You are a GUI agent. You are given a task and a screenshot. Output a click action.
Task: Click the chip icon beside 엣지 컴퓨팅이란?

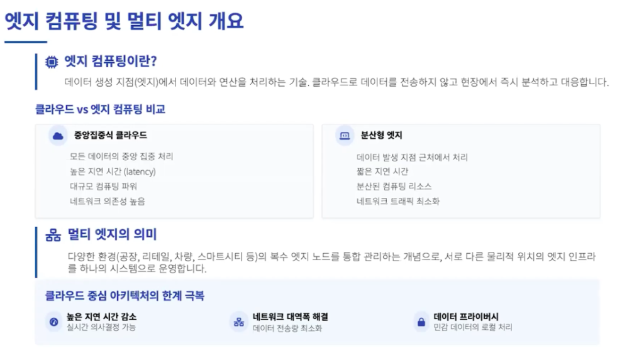(52, 62)
